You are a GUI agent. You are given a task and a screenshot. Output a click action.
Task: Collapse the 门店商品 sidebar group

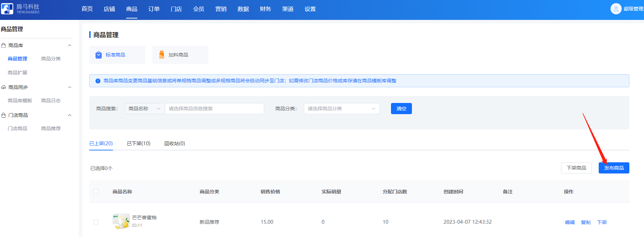(70, 115)
